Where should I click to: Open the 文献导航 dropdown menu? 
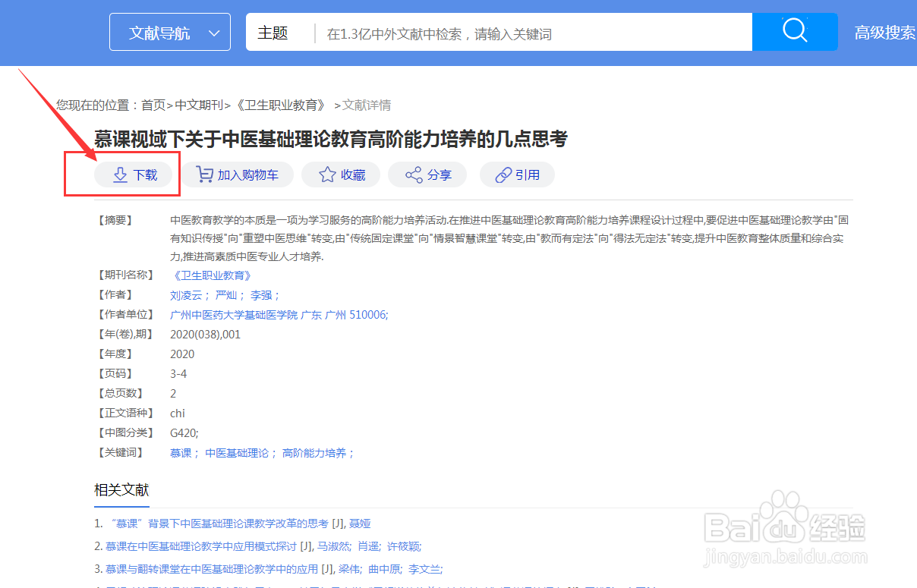[169, 32]
